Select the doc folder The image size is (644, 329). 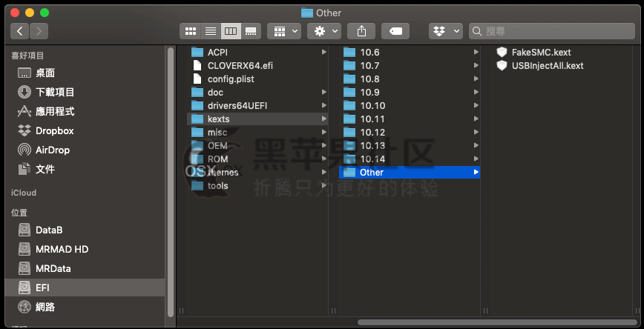pyautogui.click(x=257, y=93)
